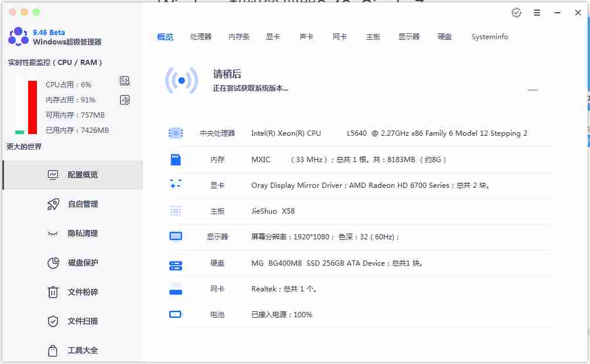
Task: Click the 网卡 network icon
Action: (x=176, y=289)
